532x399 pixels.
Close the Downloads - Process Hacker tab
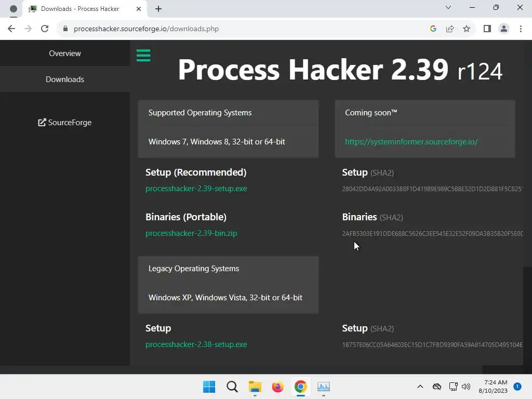(x=138, y=9)
